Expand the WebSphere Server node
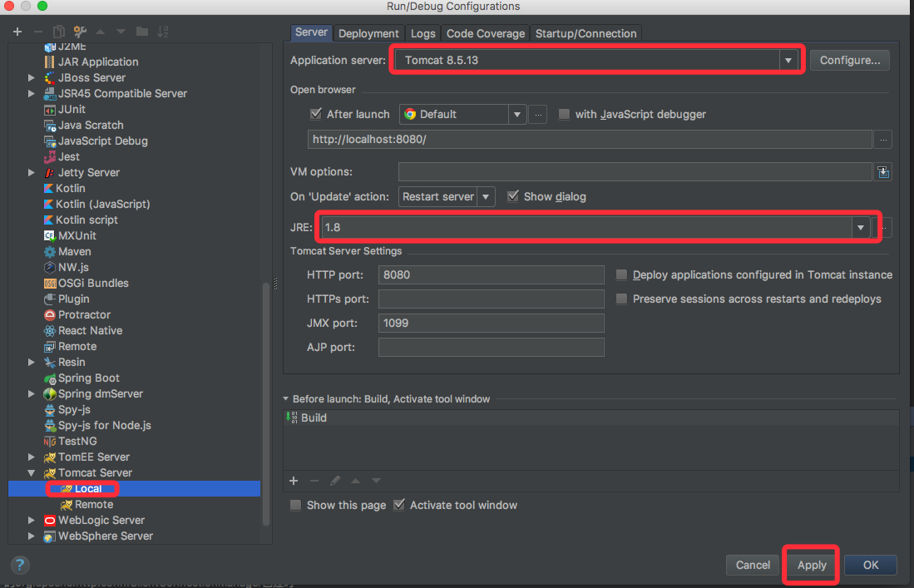The width and height of the screenshot is (914, 588). click(x=32, y=536)
